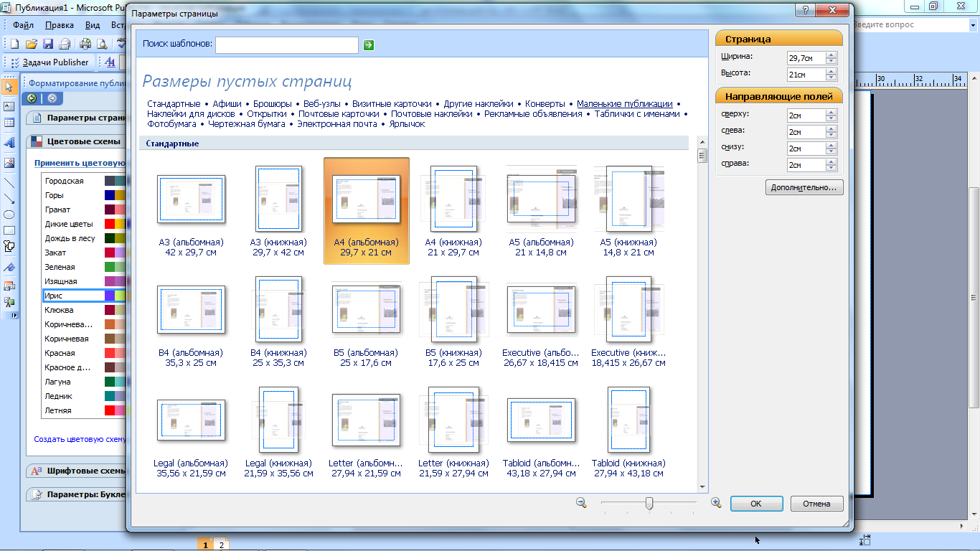Select the Oval shape tool

[x=9, y=215]
